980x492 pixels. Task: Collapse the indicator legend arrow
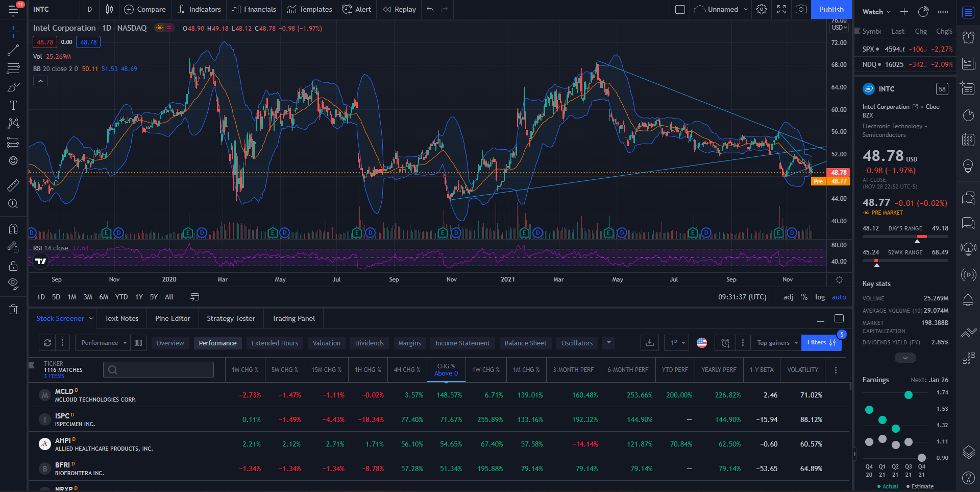pos(40,81)
